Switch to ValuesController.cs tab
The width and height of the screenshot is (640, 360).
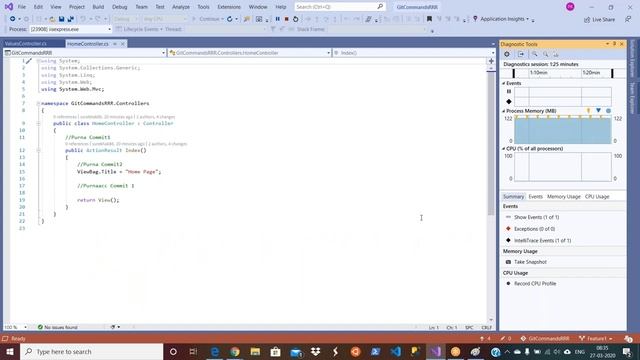tap(26, 44)
